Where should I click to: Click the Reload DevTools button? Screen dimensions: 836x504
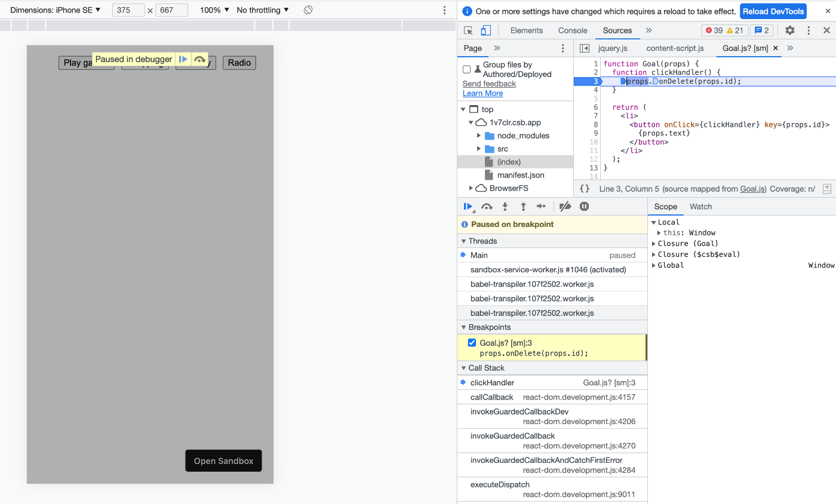[x=773, y=11]
